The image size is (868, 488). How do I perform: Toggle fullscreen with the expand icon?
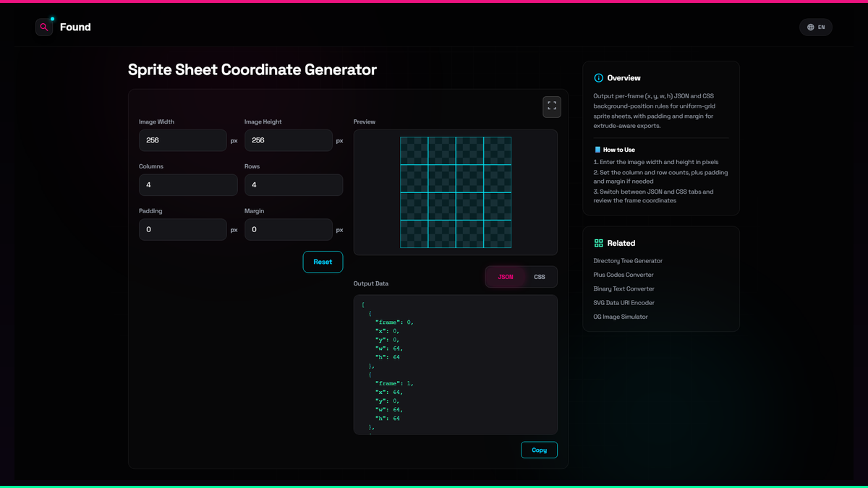tap(552, 106)
